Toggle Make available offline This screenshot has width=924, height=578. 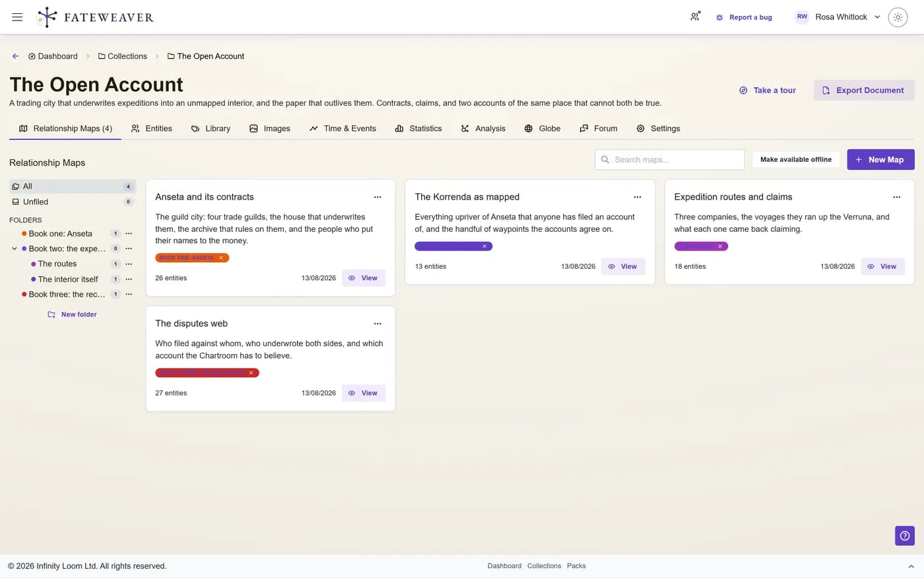[x=796, y=159]
